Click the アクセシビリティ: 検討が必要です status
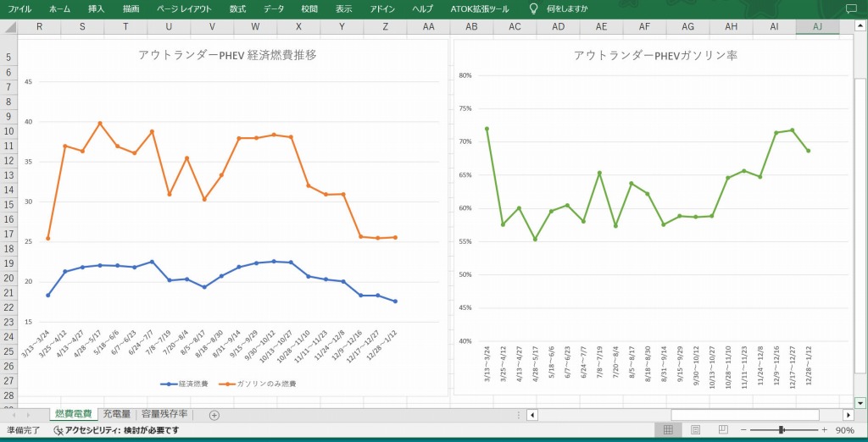The width and height of the screenshot is (868, 442). pyautogui.click(x=116, y=430)
